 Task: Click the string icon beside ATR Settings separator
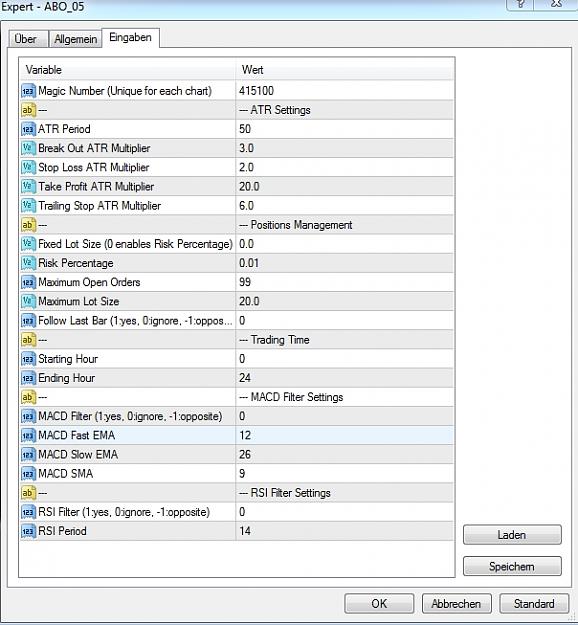28,110
